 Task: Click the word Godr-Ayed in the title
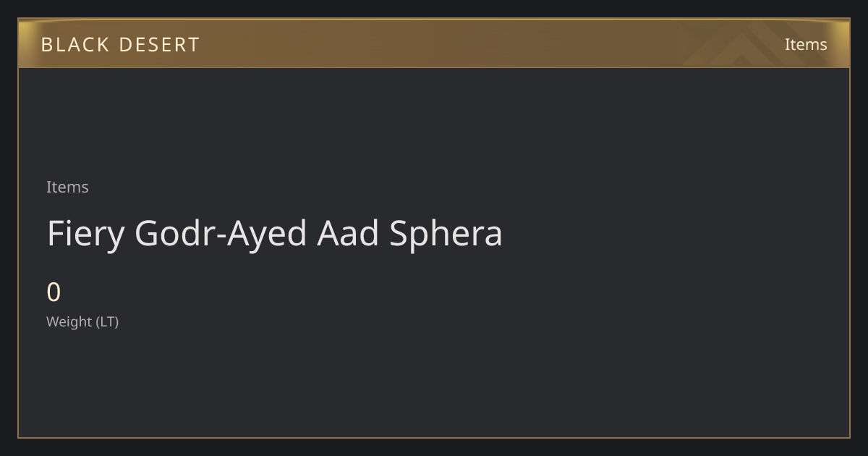coord(222,234)
